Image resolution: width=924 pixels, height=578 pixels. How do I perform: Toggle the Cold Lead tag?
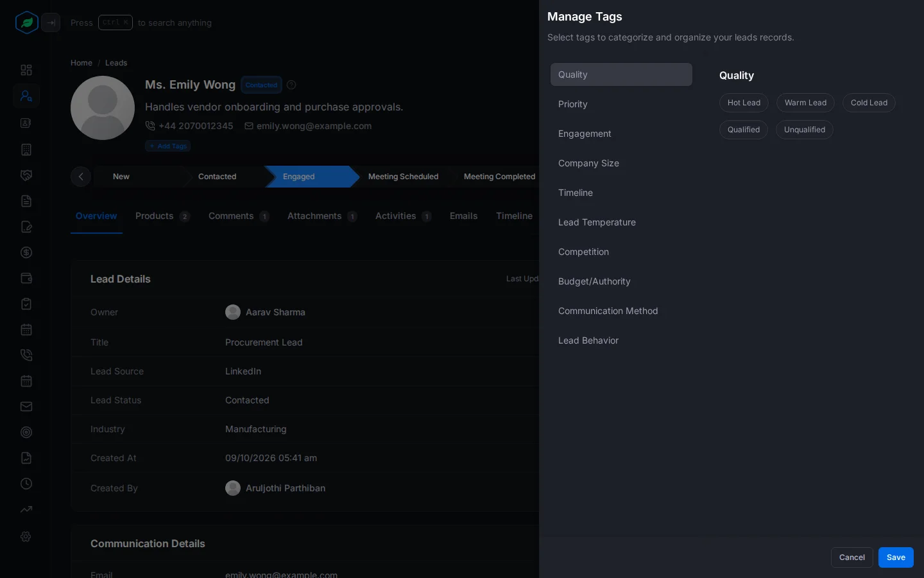(x=869, y=103)
